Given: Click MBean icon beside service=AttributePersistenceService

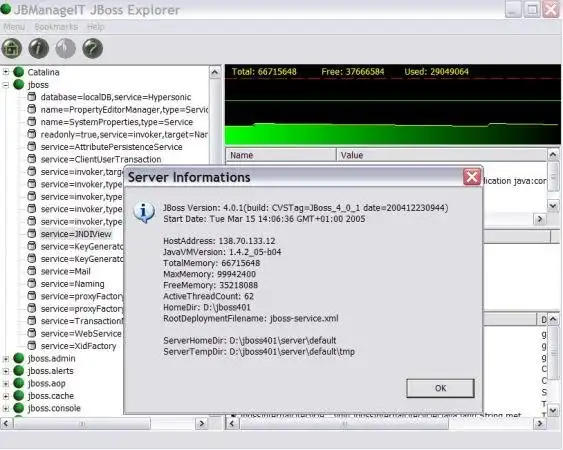Looking at the screenshot, I should (32, 146).
